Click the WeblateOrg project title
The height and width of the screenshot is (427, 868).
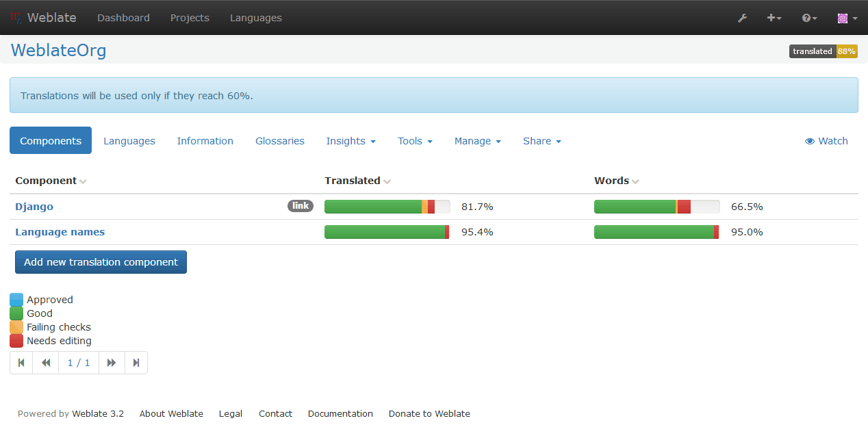pyautogui.click(x=59, y=50)
